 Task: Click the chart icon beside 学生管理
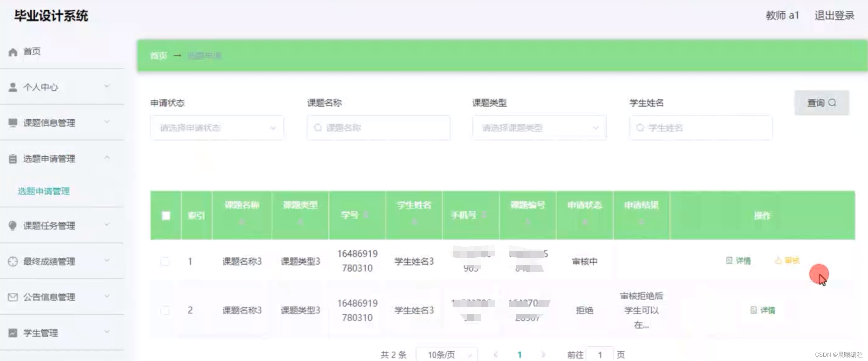(x=13, y=333)
